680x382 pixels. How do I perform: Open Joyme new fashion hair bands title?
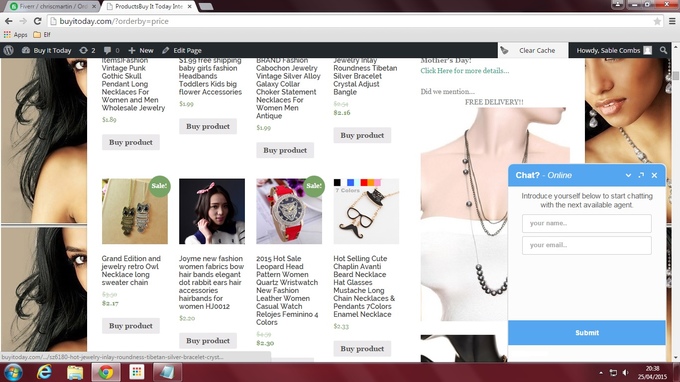pos(211,282)
